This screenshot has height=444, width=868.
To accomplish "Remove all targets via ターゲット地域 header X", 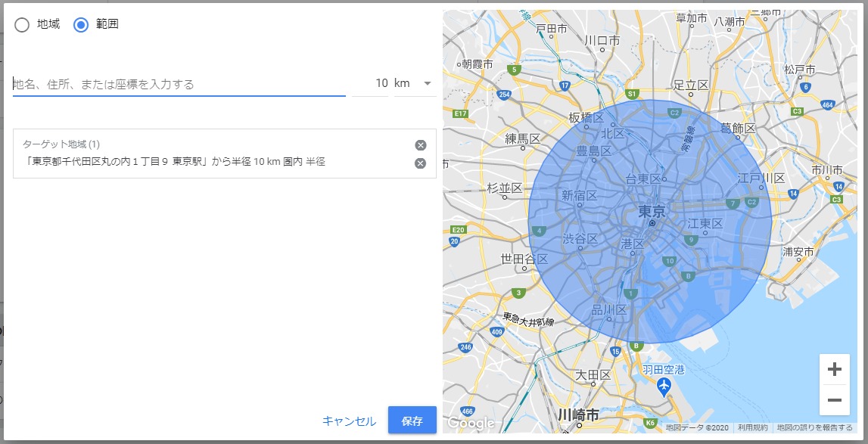I will 421,145.
